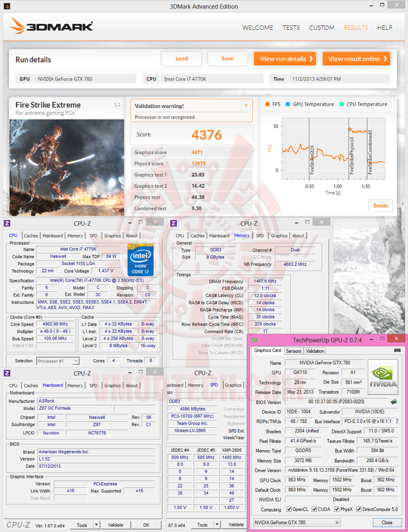The image size is (408, 532).
Task: Click Driver Version field in GPU-Z
Action: pyautogui.click(x=341, y=470)
